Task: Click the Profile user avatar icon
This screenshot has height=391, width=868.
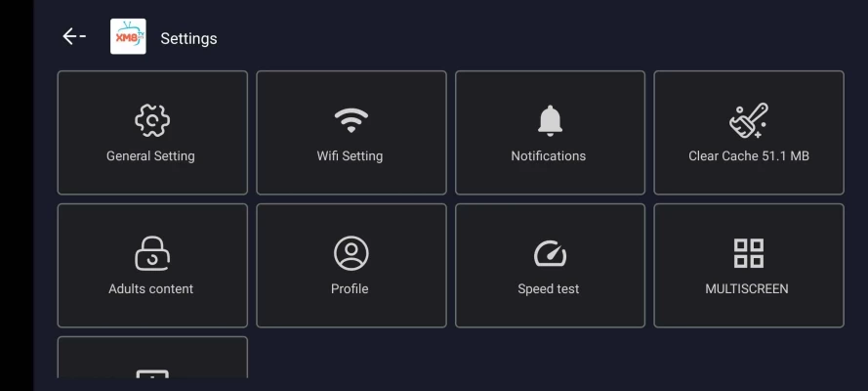Action: (x=351, y=253)
